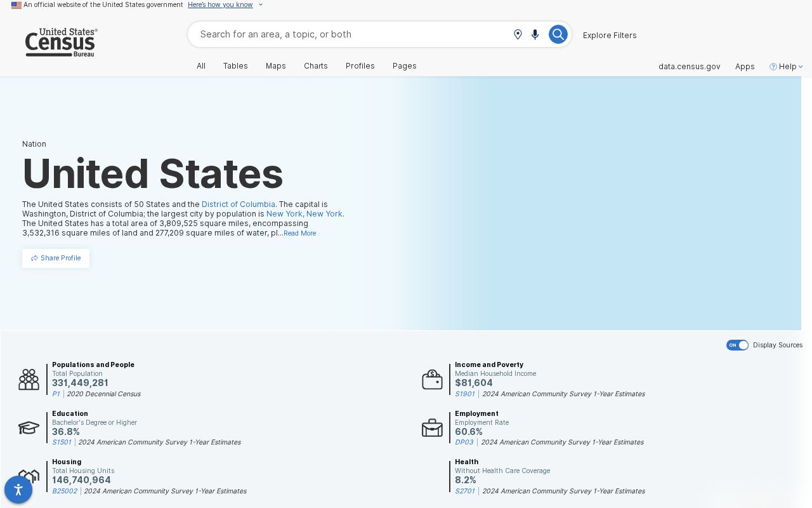Open the S2701 table source link
Screen dimensions: 812x508
click(x=465, y=491)
